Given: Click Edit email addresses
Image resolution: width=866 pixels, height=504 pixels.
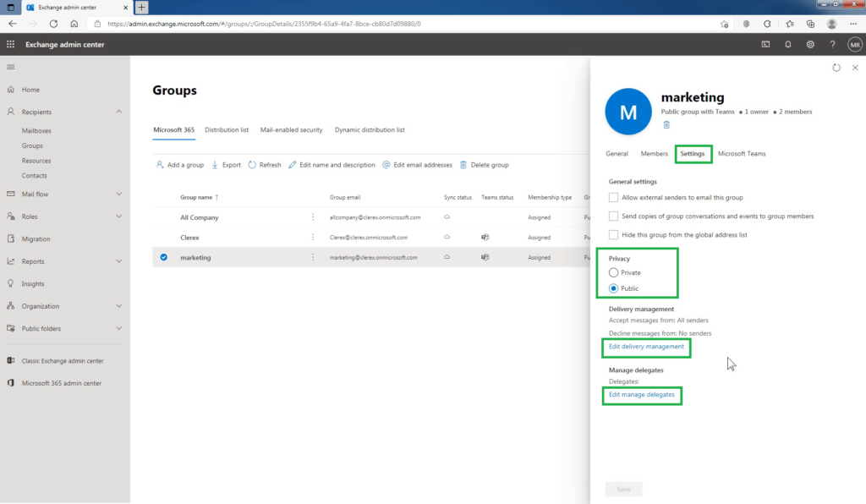Looking at the screenshot, I should point(417,165).
